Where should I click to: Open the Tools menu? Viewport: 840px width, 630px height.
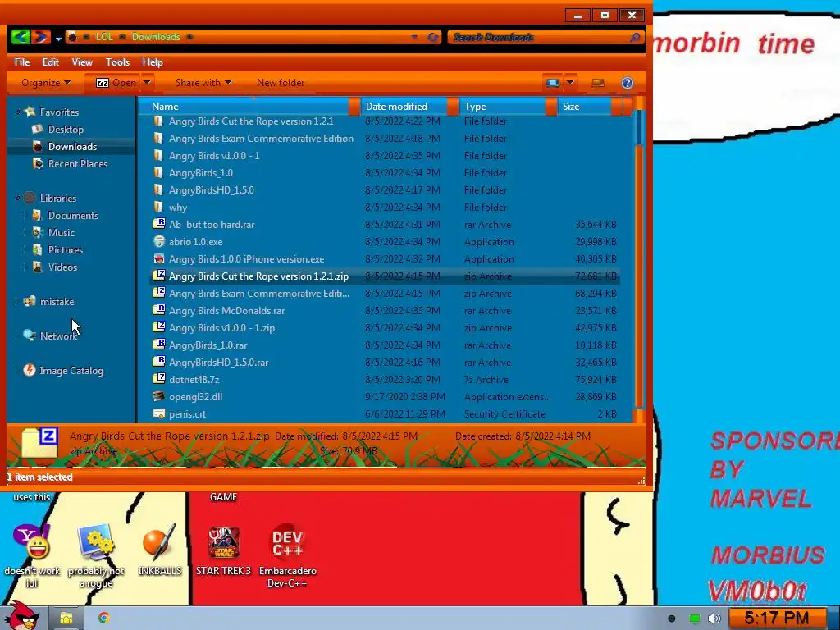point(117,62)
